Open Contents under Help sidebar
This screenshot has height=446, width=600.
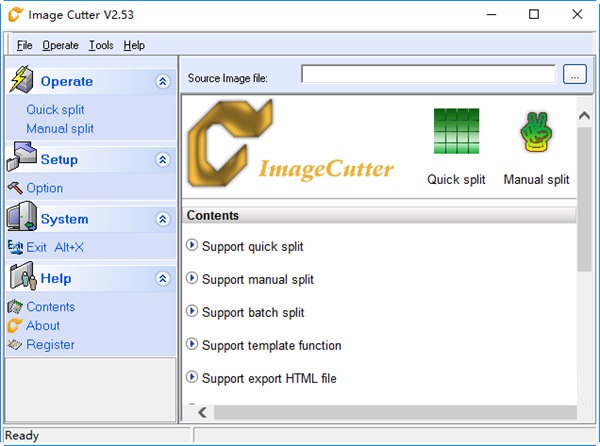click(x=51, y=307)
